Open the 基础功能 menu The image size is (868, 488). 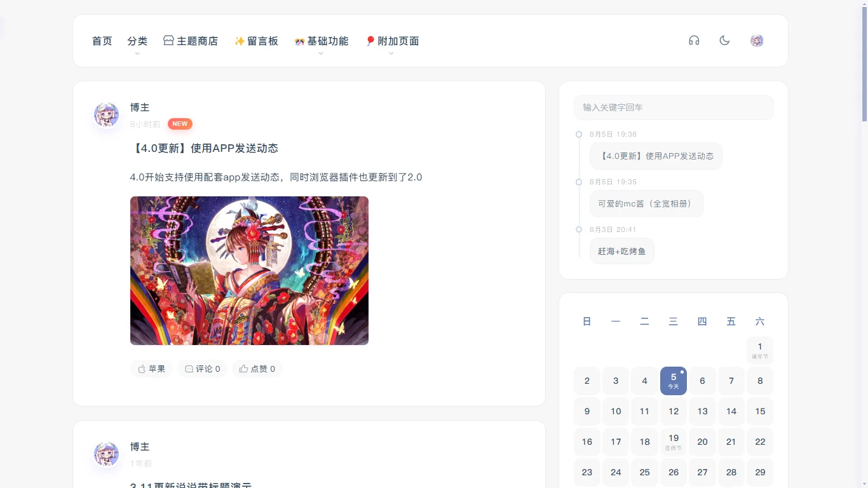(x=322, y=41)
